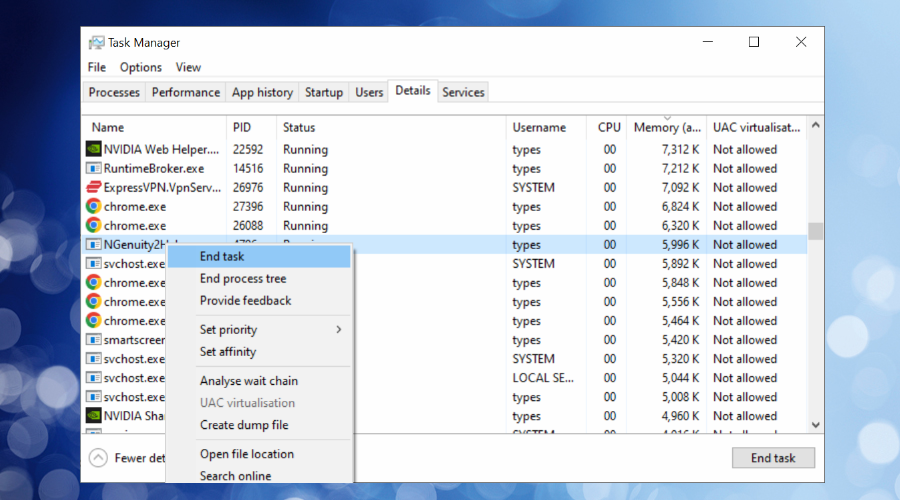900x500 pixels.
Task: Click the Fewer details label text
Action: pos(139,458)
